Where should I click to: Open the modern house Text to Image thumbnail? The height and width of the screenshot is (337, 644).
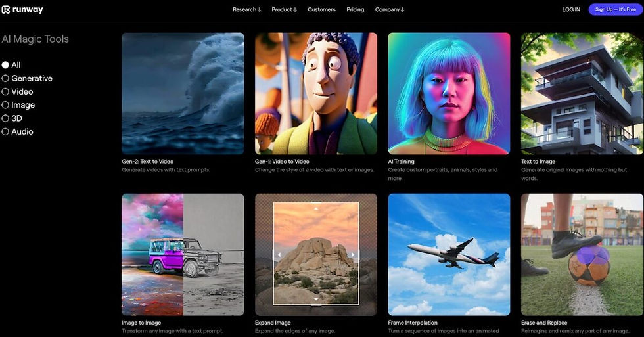point(582,93)
